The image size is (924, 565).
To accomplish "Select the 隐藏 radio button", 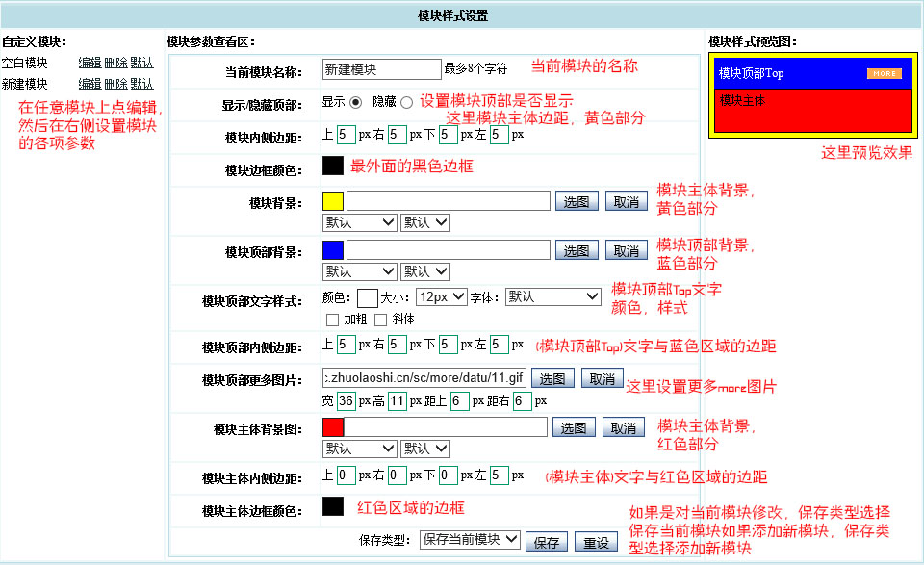I will [406, 102].
